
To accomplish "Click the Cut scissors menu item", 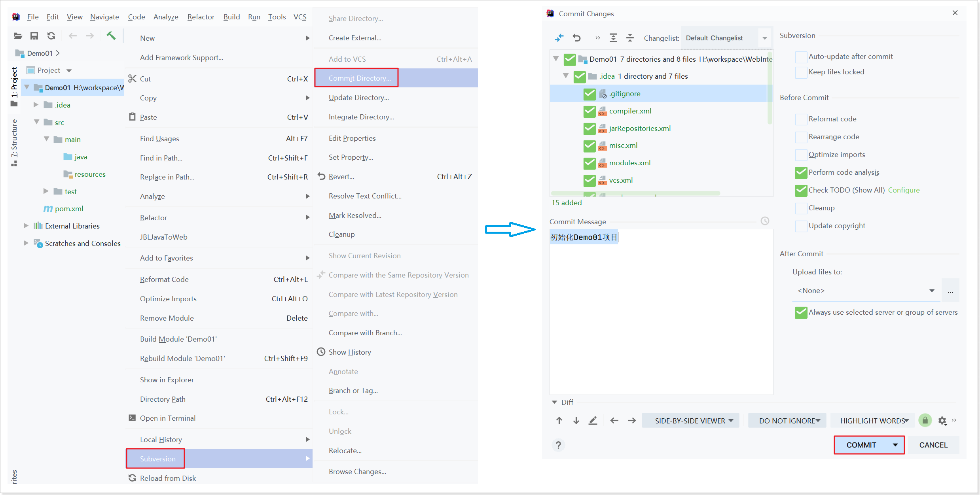I will (x=218, y=79).
